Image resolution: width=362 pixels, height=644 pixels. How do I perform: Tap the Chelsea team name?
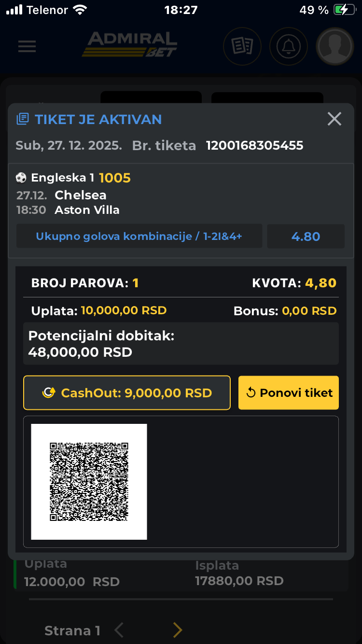pos(81,195)
